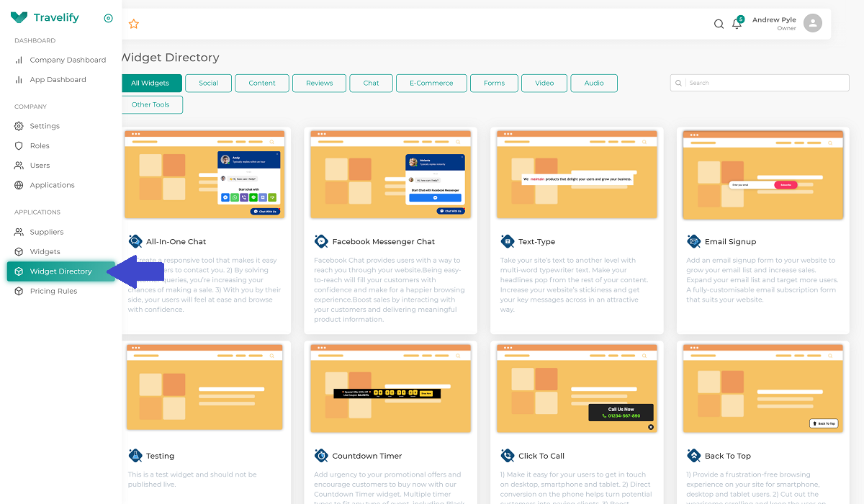
Task: Open Settings from the sidebar
Action: tap(45, 126)
